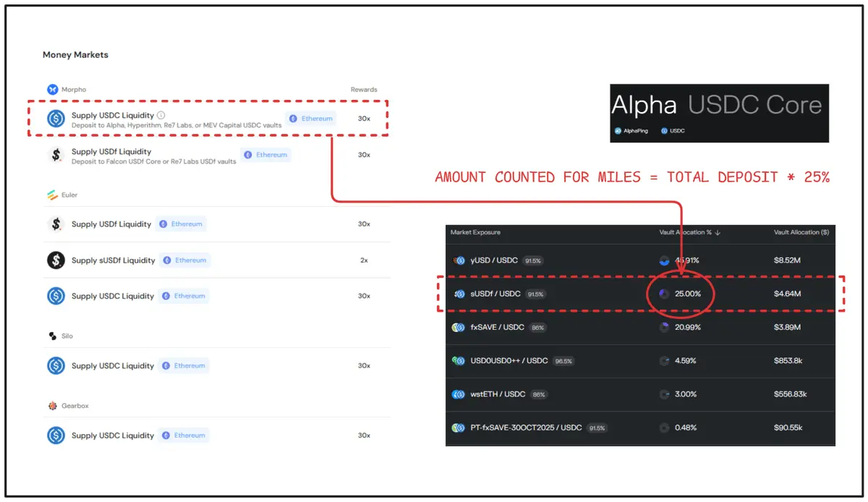Screen dimensions: 868x502
Task: Click the pie chart icon beside 20.99%
Action: (664, 328)
